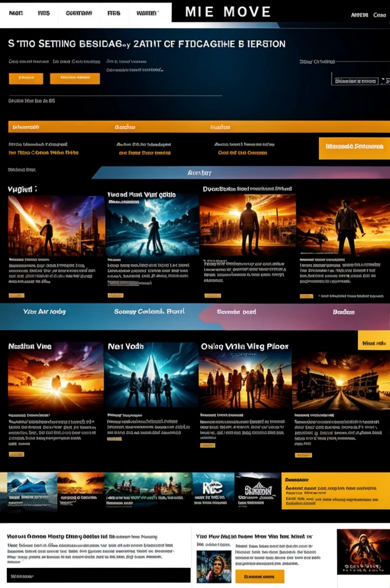Screen dimensions: 390x588
Task: Click the small orange button under the 'Net Vodis' card
Action: tap(114, 438)
